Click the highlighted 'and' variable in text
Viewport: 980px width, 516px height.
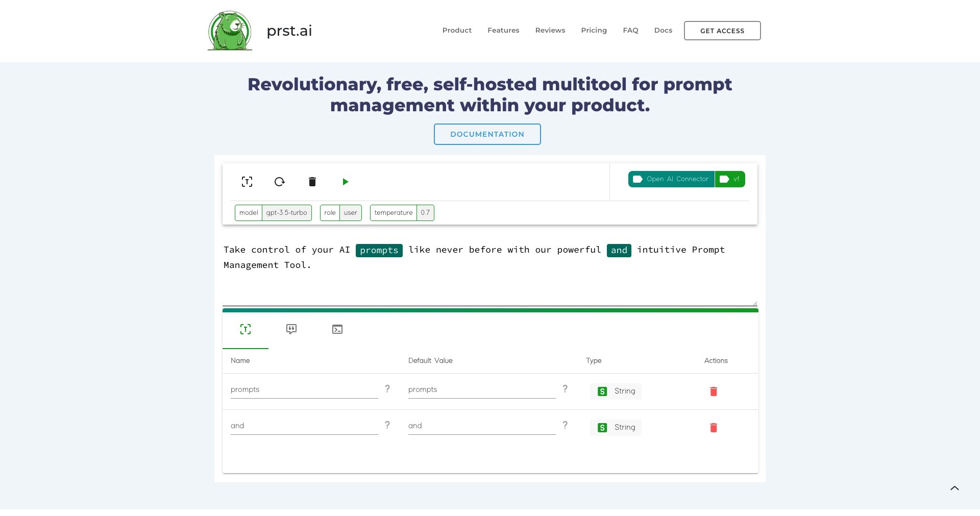tap(619, 250)
